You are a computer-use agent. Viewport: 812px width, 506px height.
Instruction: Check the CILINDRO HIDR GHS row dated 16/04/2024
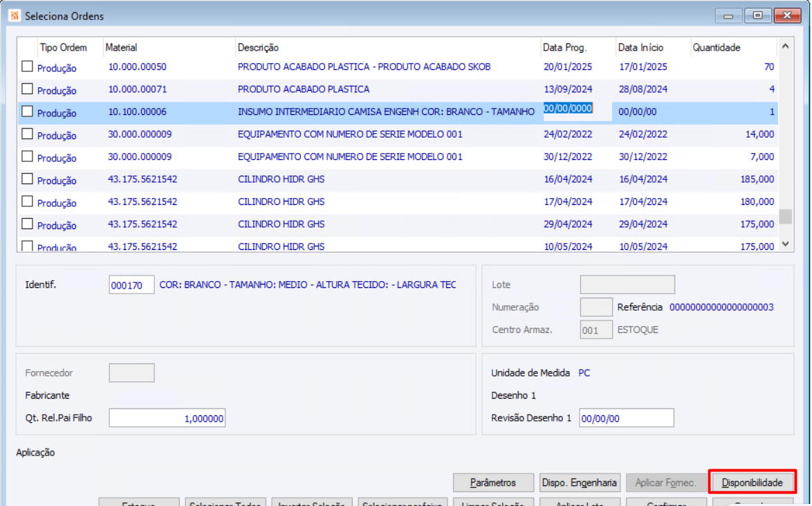click(27, 179)
